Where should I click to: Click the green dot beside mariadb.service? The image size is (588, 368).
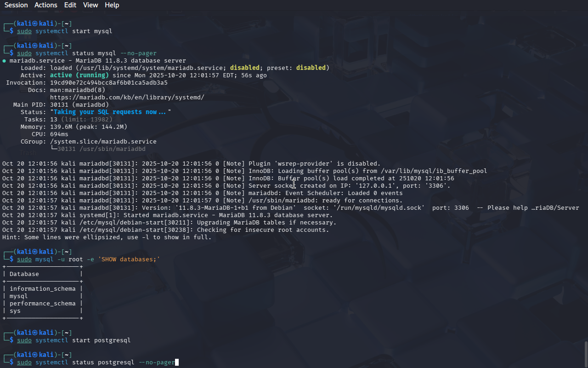4,61
